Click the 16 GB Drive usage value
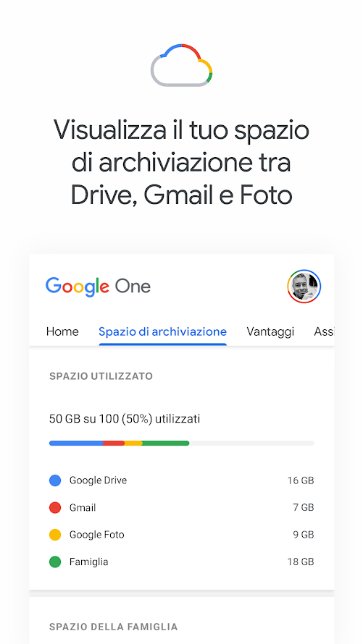 [301, 480]
